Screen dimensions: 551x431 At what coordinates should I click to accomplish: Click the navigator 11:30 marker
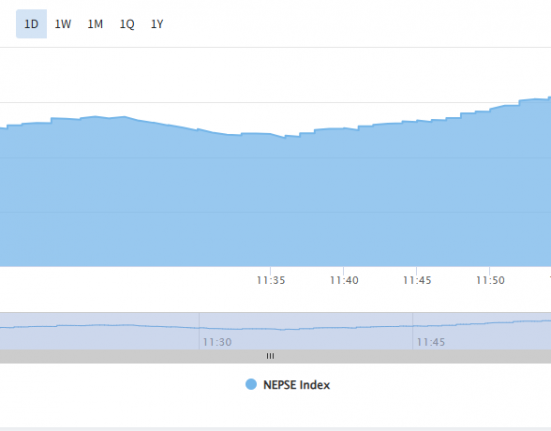pyautogui.click(x=217, y=342)
